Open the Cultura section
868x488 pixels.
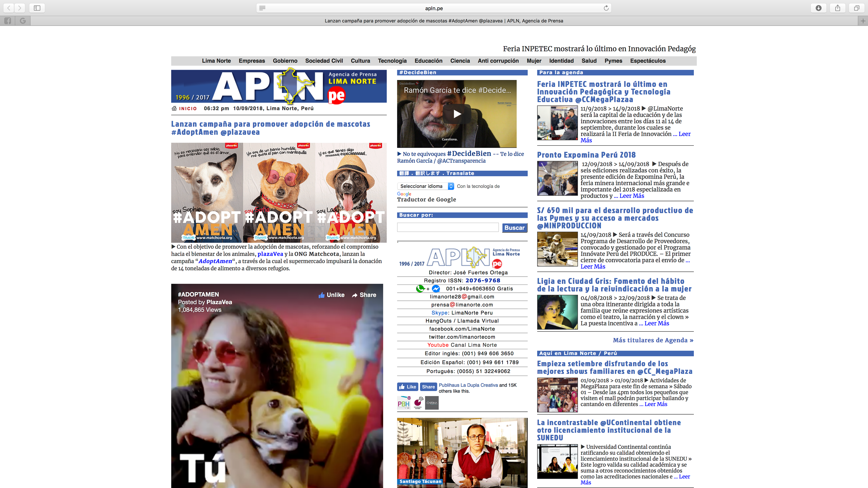click(360, 61)
